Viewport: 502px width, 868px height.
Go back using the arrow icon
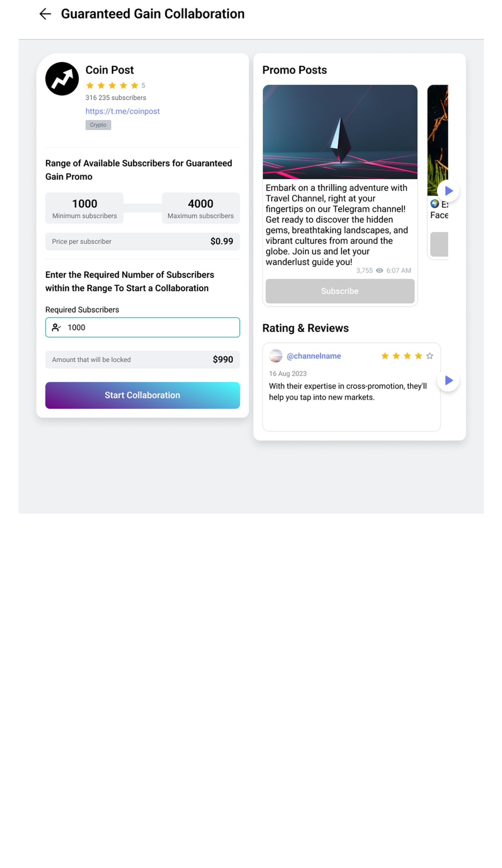(x=45, y=14)
